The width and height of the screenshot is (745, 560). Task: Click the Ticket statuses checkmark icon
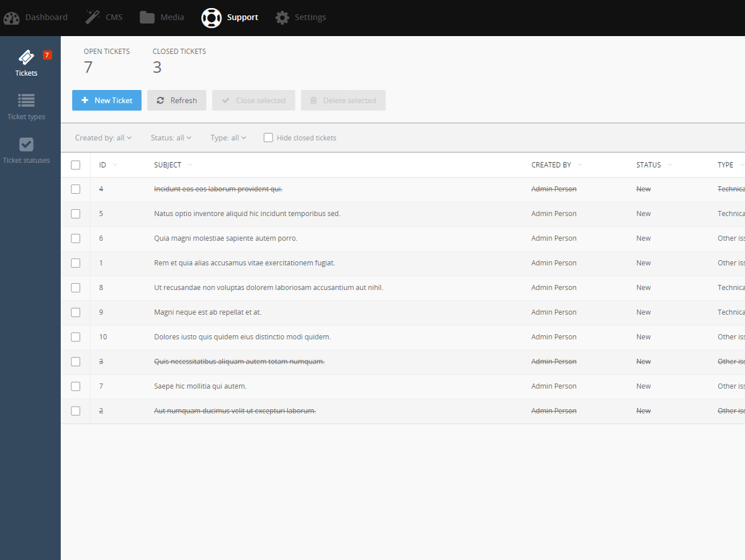coord(26,144)
